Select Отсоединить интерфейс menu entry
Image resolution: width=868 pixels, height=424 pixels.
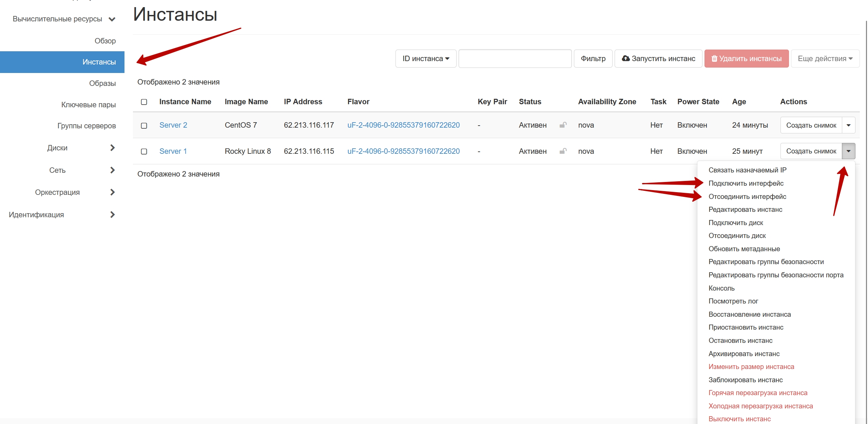pos(747,197)
